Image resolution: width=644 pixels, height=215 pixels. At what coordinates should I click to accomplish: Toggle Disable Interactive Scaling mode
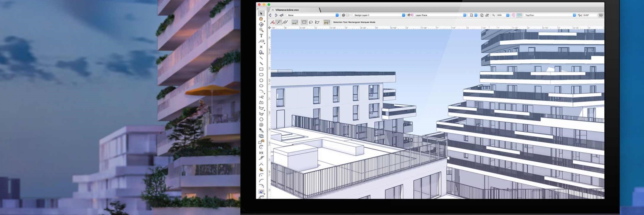[272, 22]
